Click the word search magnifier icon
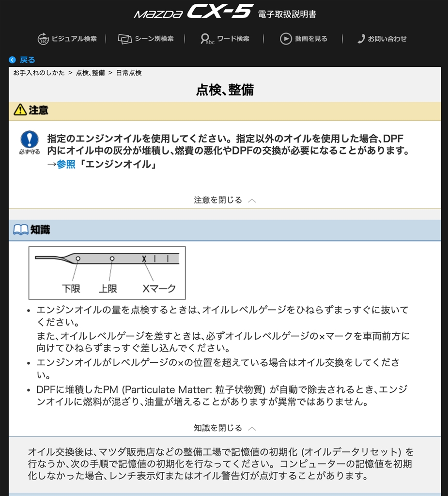Image resolution: width=448 pixels, height=496 pixels. pos(207,39)
